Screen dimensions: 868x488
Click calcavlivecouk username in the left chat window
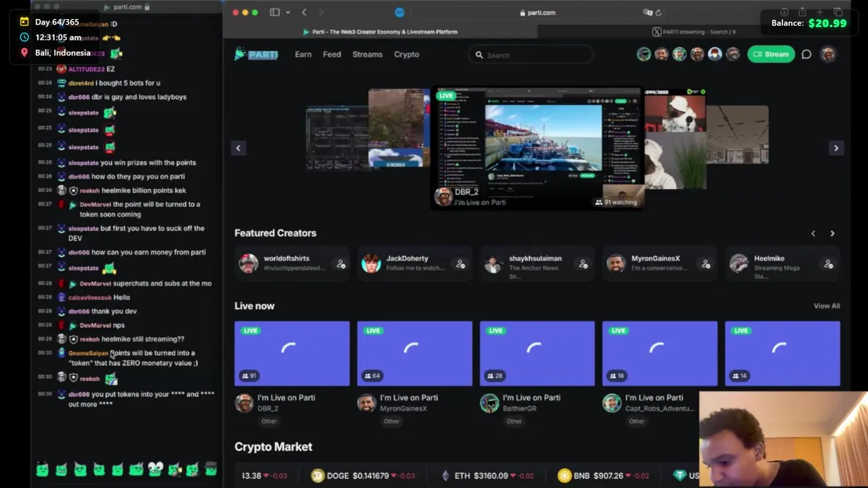click(90, 298)
